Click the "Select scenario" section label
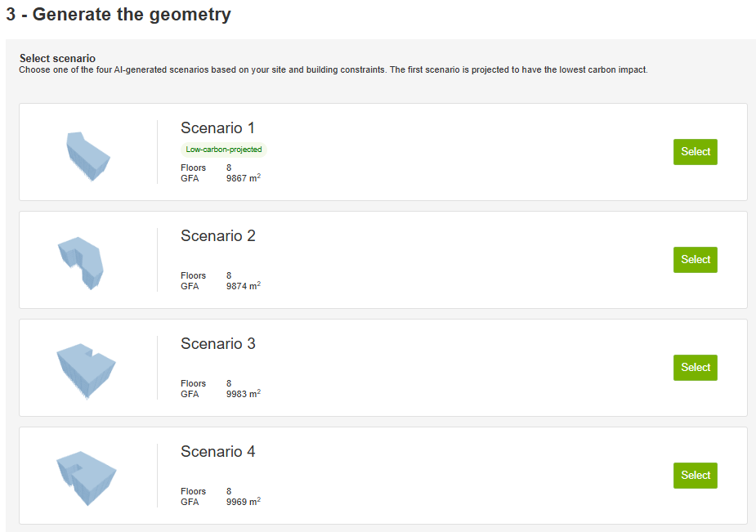 tap(57, 59)
